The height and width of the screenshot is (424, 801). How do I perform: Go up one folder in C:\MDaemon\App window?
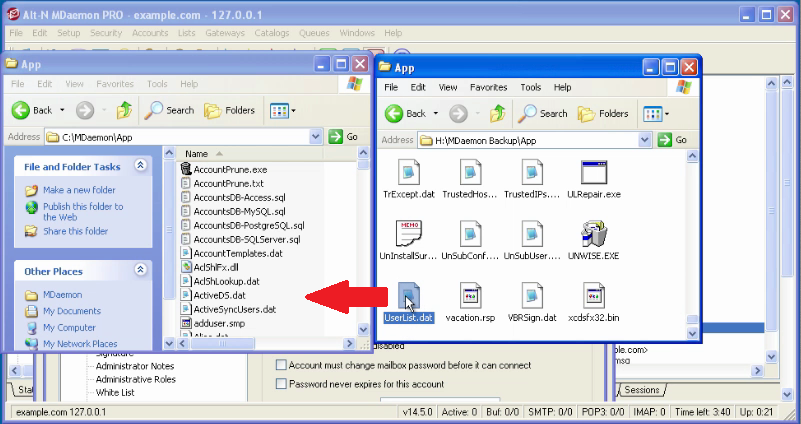tap(124, 110)
